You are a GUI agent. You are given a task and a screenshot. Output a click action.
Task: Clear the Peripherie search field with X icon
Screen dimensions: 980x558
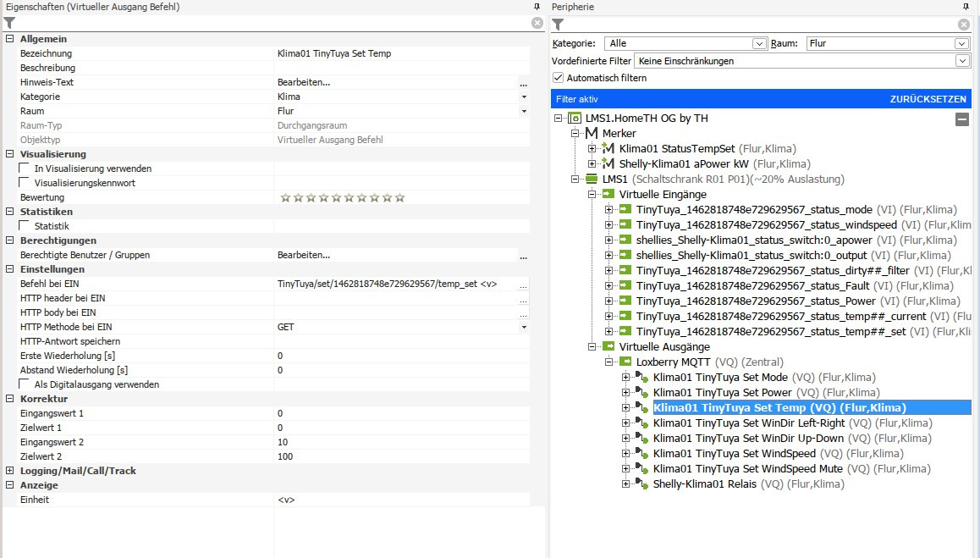coord(963,25)
